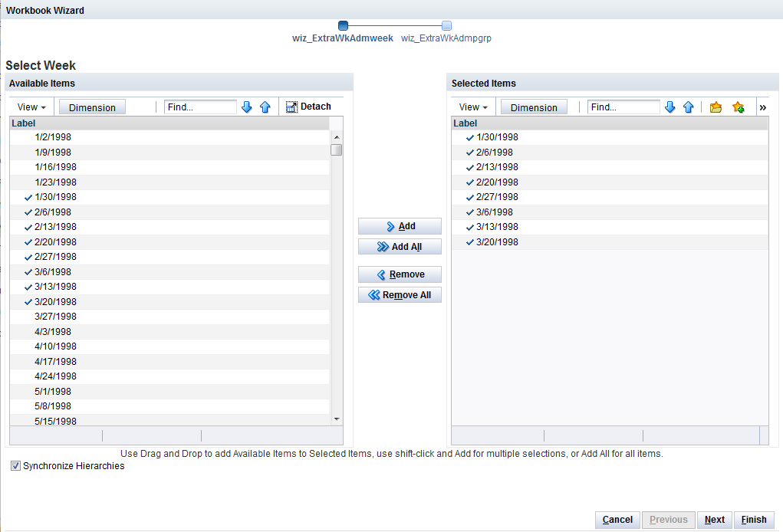Select 4/24/1998 in Available Items
Screen dimensions: 783x532
169,376
